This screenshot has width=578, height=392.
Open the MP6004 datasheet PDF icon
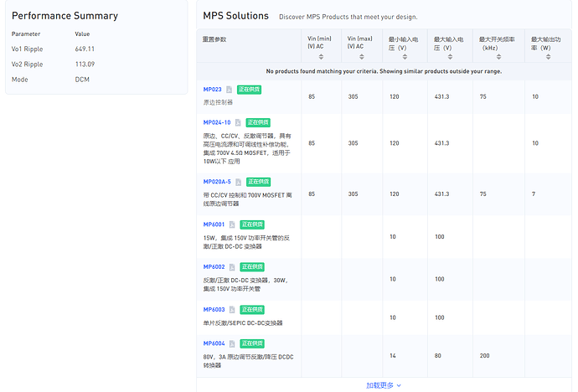point(232,343)
